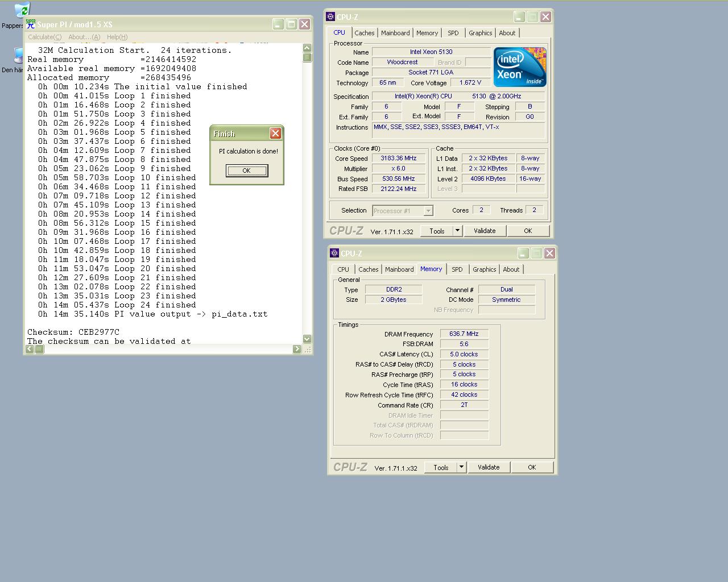
Task: Click the Name field Intel Xeon 5130
Action: (x=431, y=52)
